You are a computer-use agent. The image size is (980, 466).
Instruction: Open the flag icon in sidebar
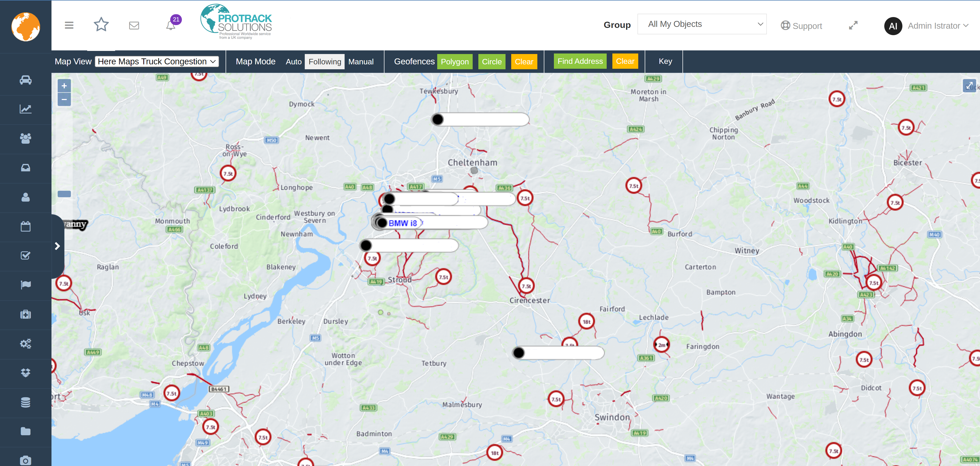point(26,285)
